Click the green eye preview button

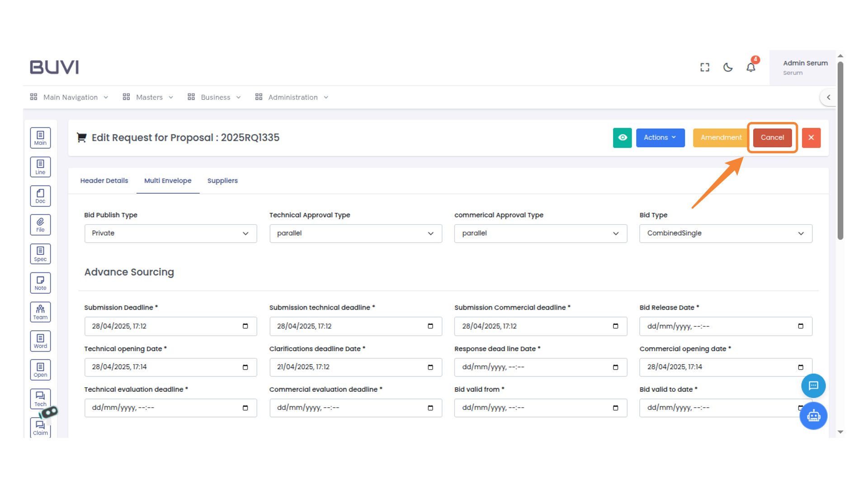622,138
